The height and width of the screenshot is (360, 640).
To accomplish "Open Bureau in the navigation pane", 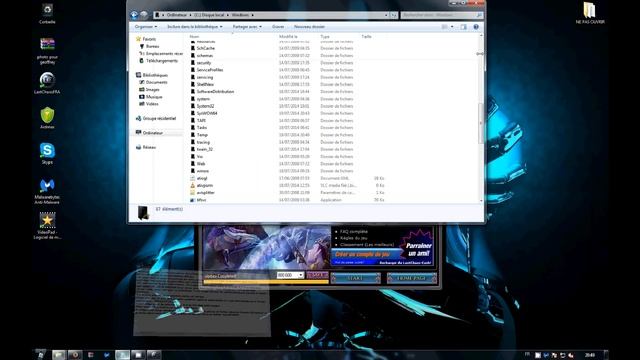I will (152, 47).
